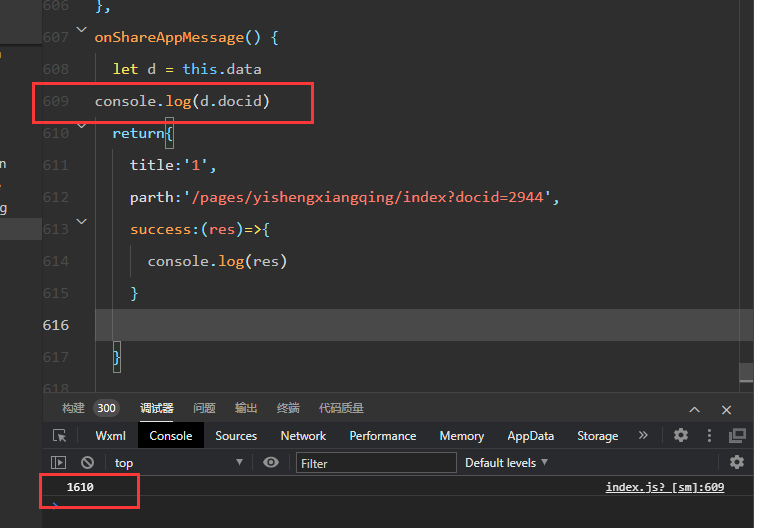Open the Sources tab
This screenshot has height=528, width=762.
pos(236,436)
